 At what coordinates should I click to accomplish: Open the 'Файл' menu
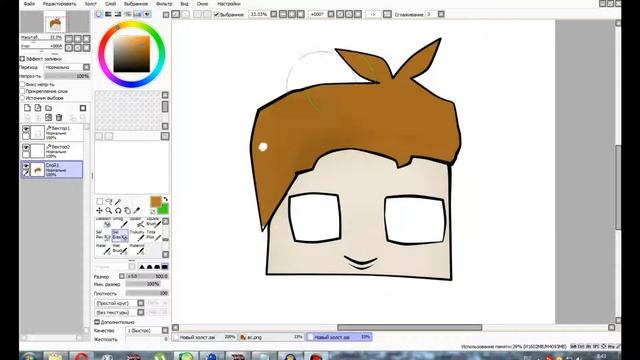coord(29,4)
